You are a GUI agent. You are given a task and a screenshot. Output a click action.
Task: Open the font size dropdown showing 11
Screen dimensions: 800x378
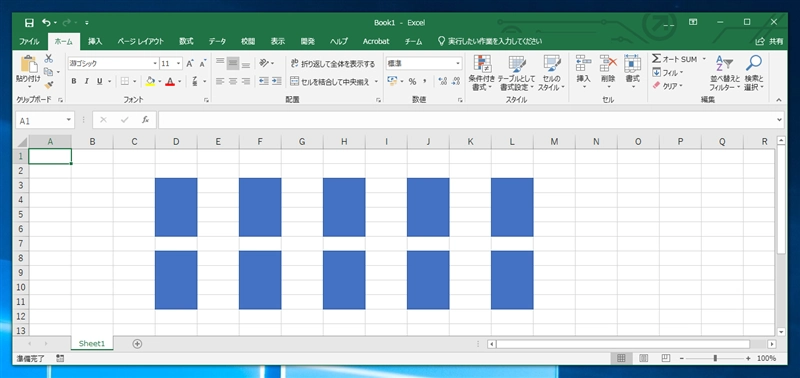[x=179, y=64]
